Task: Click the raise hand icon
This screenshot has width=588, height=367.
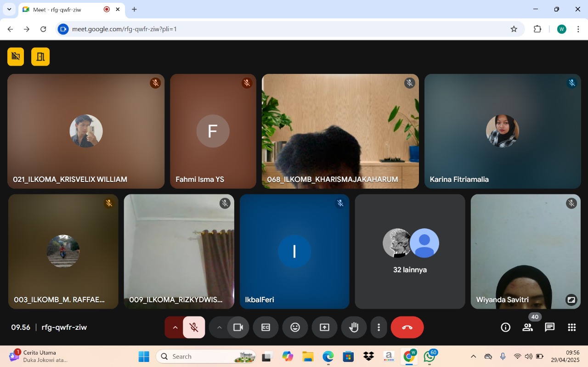Action: pos(354,327)
